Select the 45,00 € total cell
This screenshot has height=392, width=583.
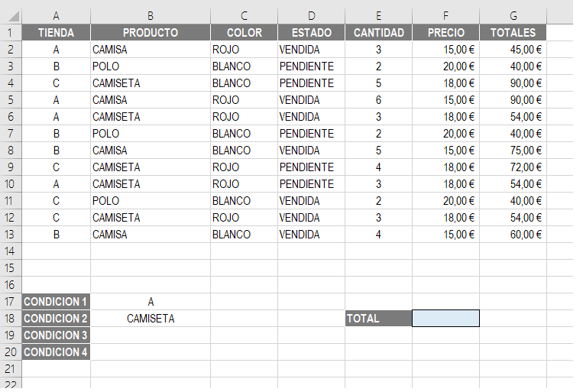point(513,50)
